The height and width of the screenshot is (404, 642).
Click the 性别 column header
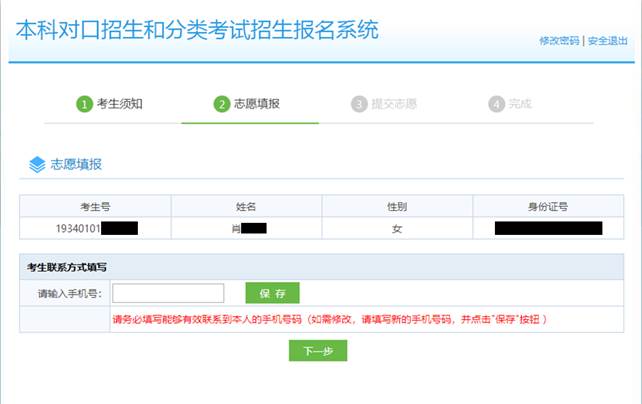(x=397, y=206)
